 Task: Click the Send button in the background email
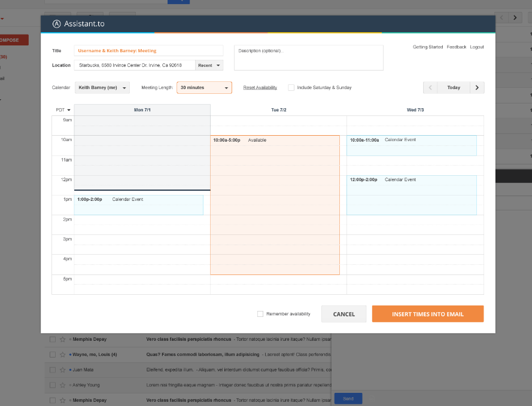348,399
